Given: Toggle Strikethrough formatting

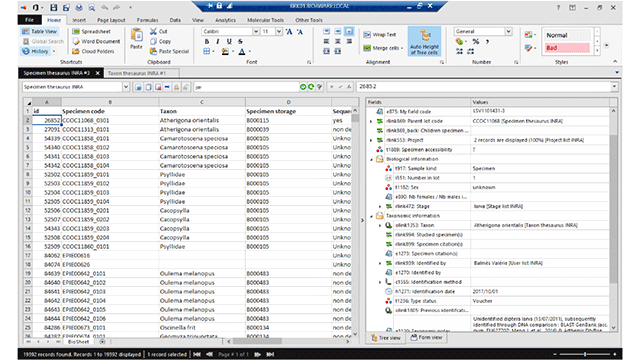Looking at the screenshot, I should 240,41.
